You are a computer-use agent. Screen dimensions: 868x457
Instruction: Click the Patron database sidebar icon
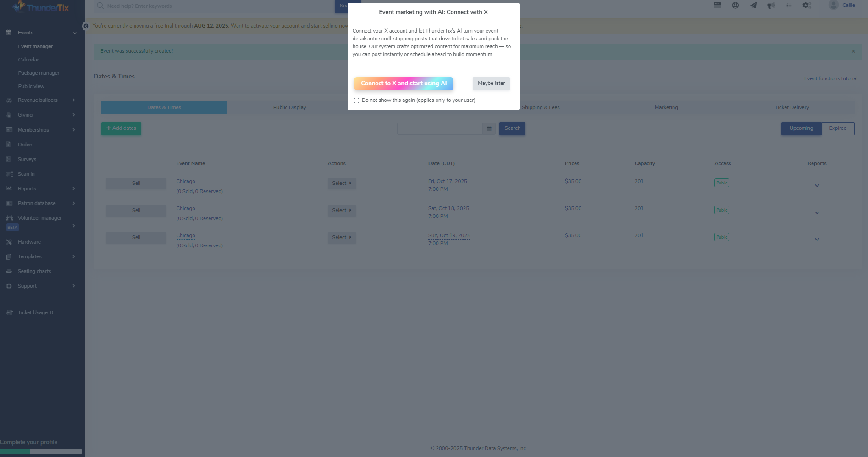[x=9, y=203]
